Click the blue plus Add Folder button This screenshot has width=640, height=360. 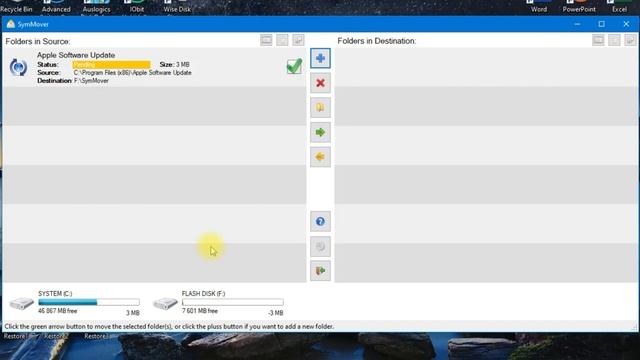(x=320, y=58)
